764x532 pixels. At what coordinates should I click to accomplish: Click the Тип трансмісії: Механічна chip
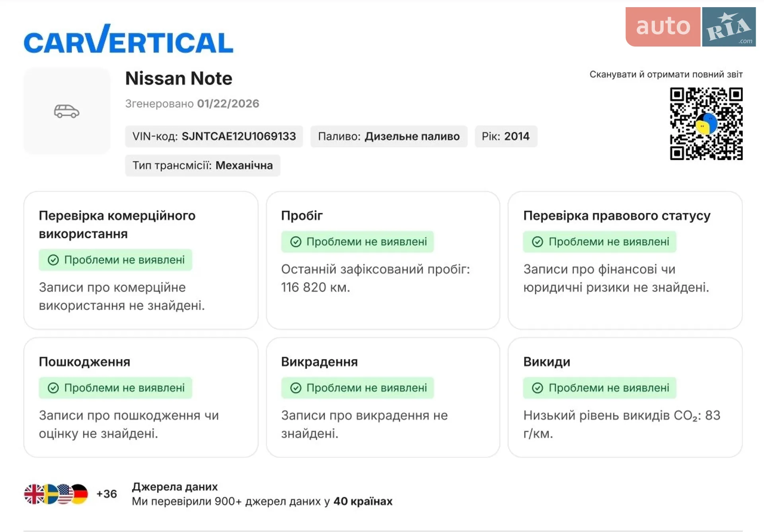coord(203,165)
